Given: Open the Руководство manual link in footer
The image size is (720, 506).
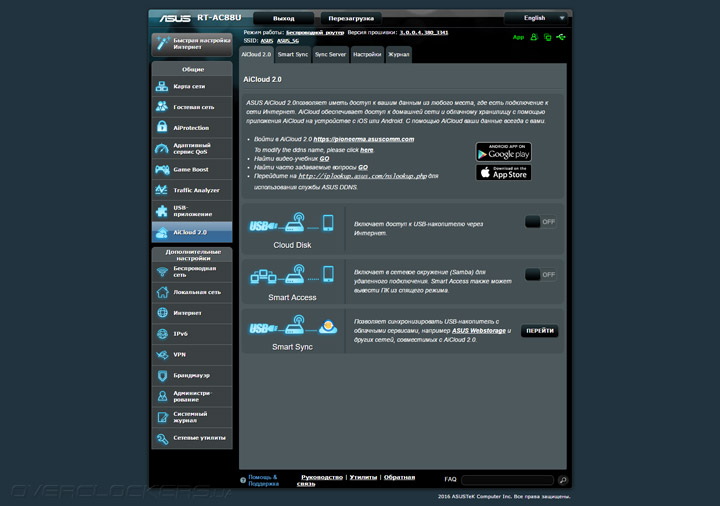Looking at the screenshot, I should [x=322, y=477].
